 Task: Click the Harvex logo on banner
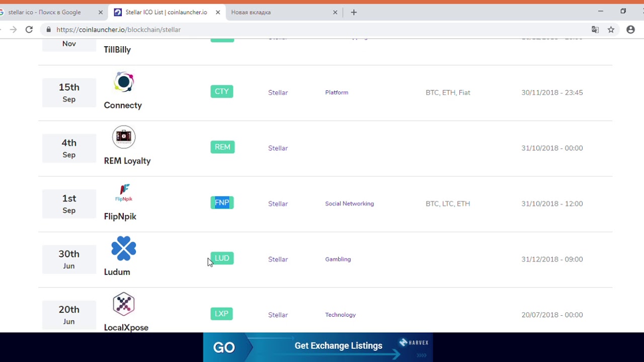coord(414,342)
